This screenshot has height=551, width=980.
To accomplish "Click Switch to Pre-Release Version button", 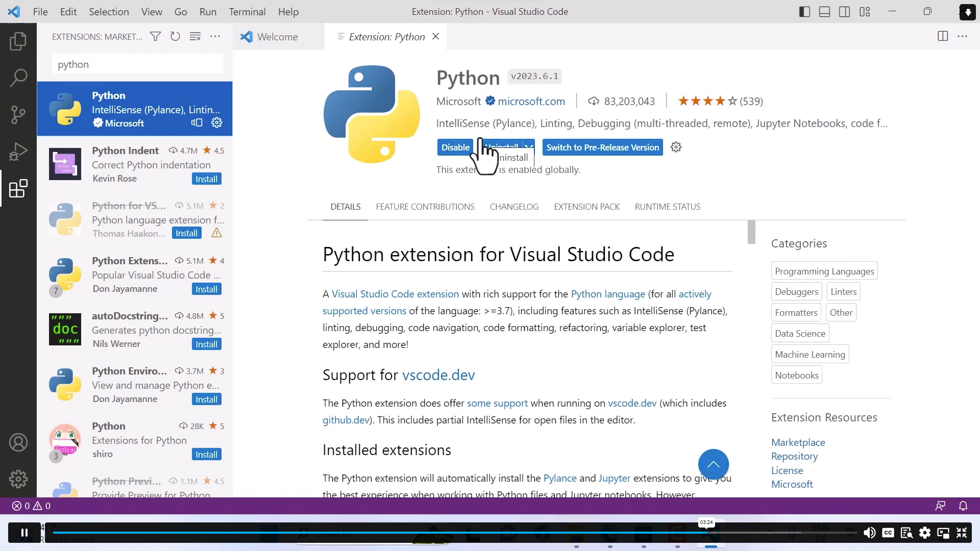I will tap(602, 147).
